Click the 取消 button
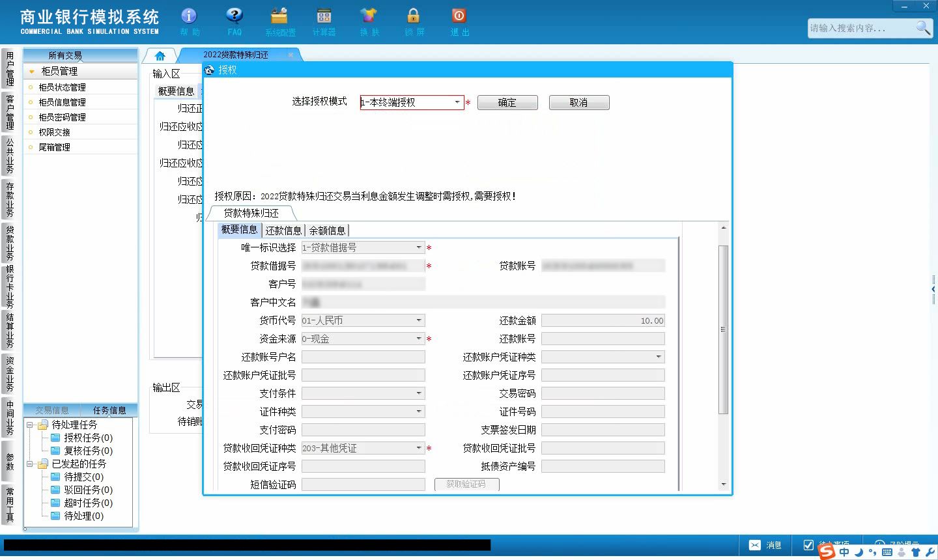Viewport: 938px width, 560px height. tap(579, 103)
